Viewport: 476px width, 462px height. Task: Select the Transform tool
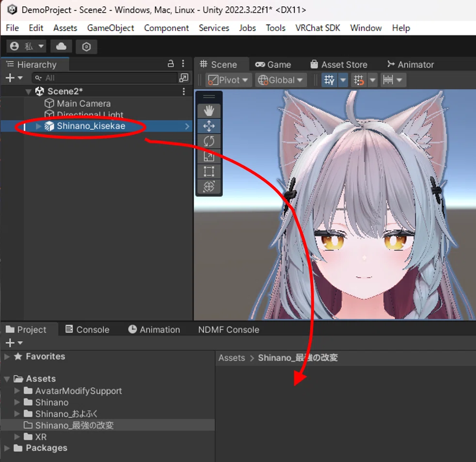pos(209,186)
